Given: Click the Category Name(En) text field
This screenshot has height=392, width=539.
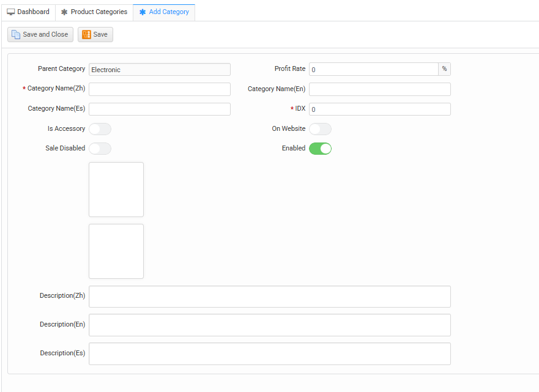Looking at the screenshot, I should (379, 89).
